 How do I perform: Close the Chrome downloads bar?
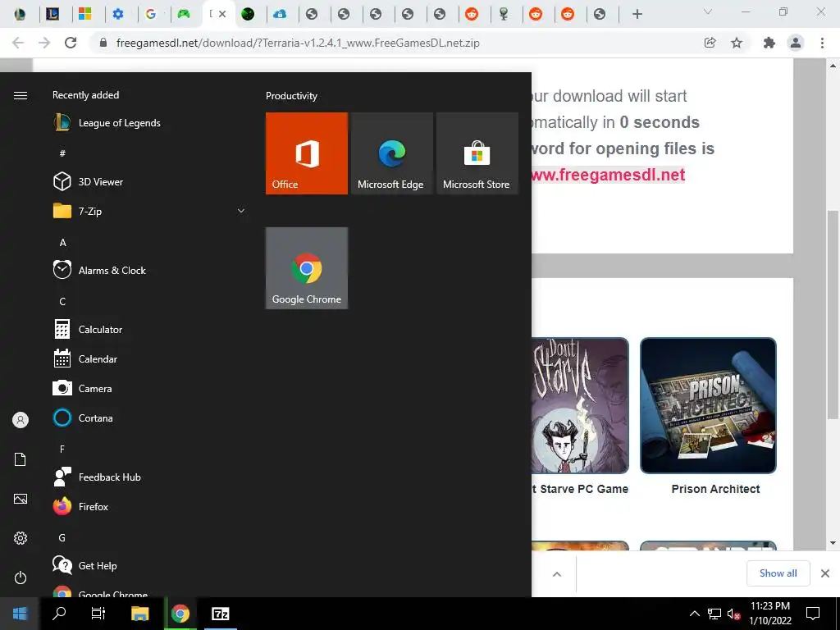(825, 573)
